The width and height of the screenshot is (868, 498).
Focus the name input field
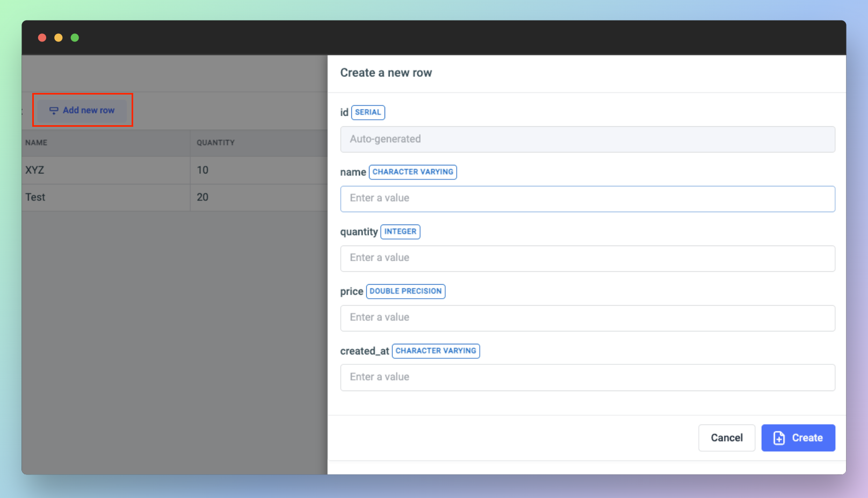pyautogui.click(x=587, y=199)
